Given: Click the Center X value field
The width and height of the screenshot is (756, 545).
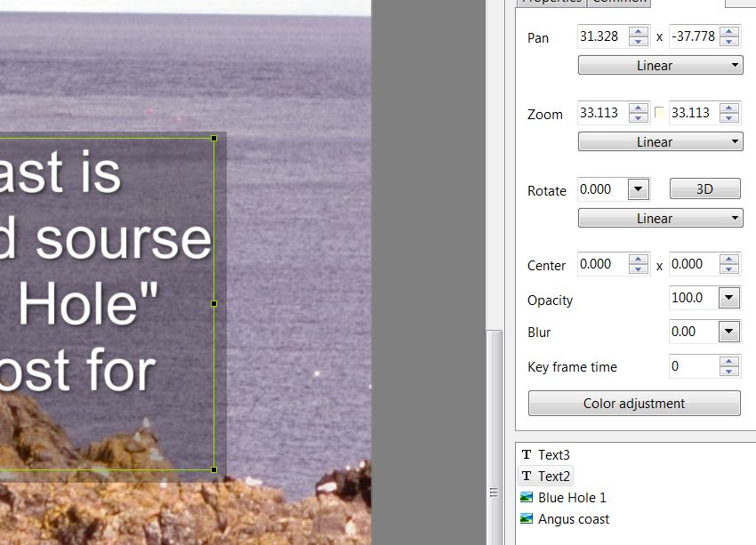Looking at the screenshot, I should click(603, 264).
